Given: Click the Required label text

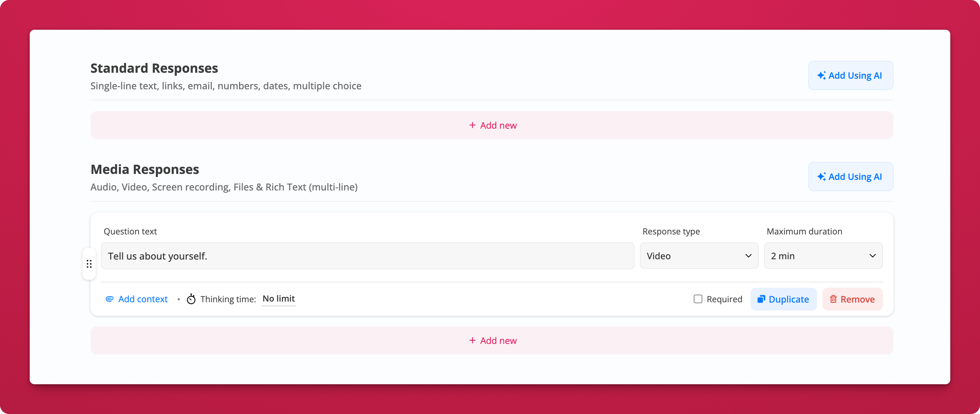Looking at the screenshot, I should click(x=724, y=299).
